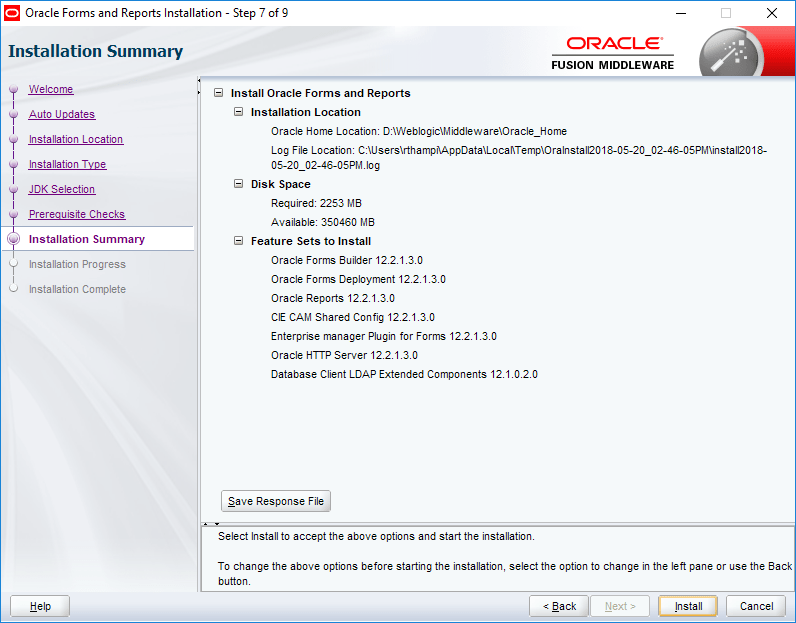Viewport: 796px width, 623px height.
Task: Collapse the Disk Space section
Action: coord(238,184)
